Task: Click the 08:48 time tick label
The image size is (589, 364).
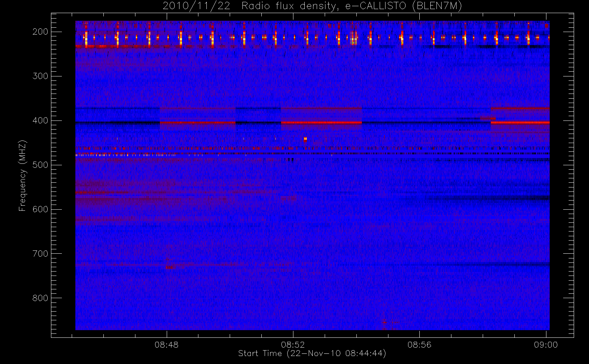Action: pyautogui.click(x=167, y=345)
